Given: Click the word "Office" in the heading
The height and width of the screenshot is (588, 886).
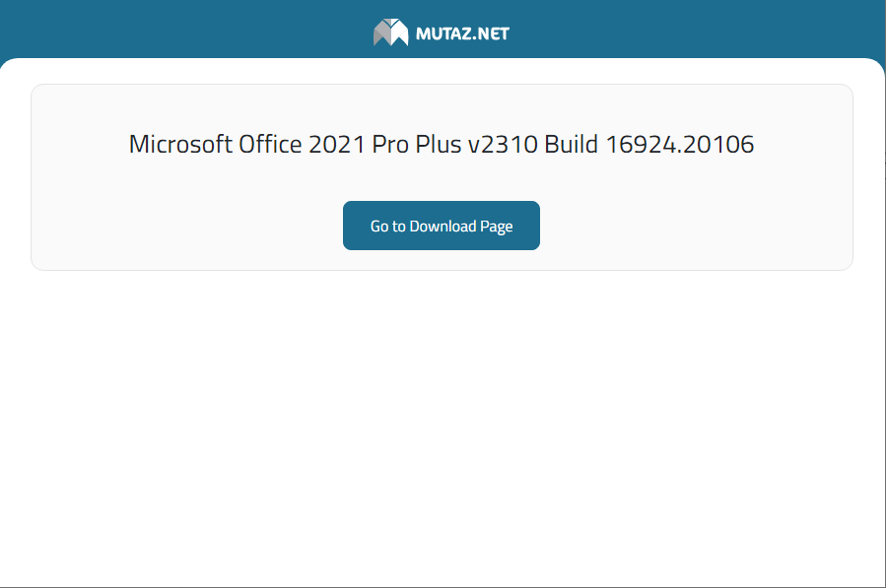Looking at the screenshot, I should [x=270, y=145].
